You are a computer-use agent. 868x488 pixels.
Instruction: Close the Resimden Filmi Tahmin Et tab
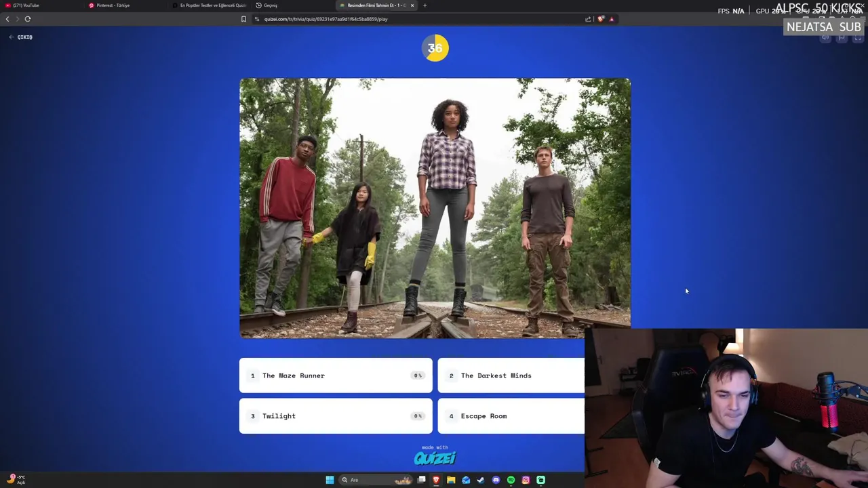click(x=412, y=5)
